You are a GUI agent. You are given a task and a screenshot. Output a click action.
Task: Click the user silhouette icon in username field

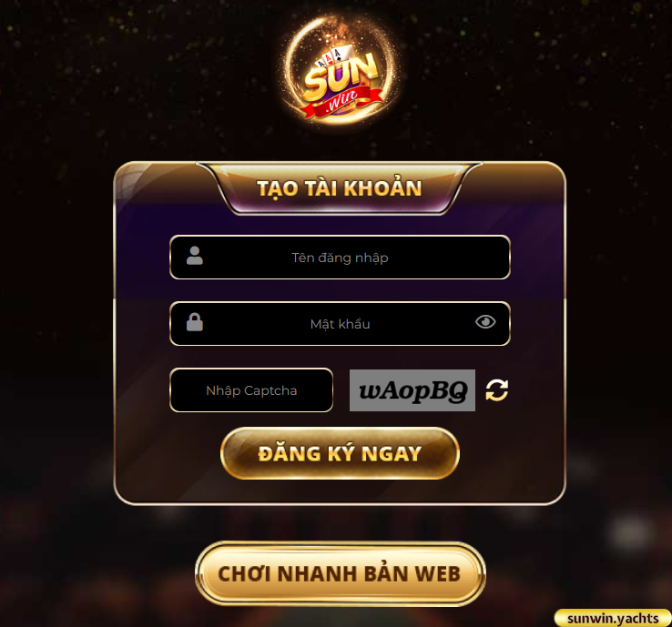click(x=195, y=256)
